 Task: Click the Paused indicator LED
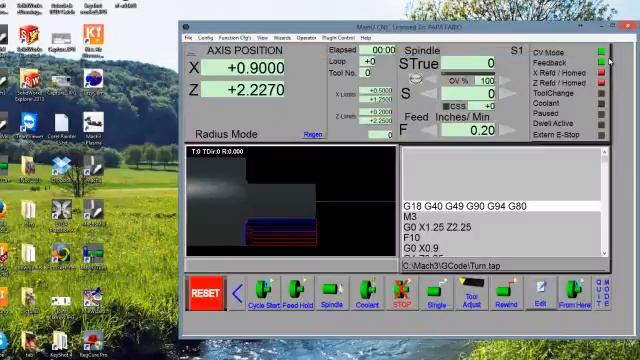coord(602,114)
